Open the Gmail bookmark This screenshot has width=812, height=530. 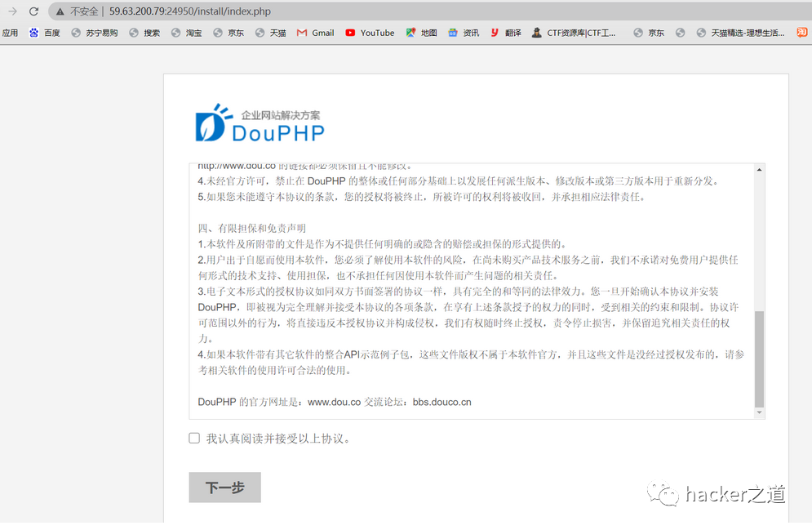[315, 33]
